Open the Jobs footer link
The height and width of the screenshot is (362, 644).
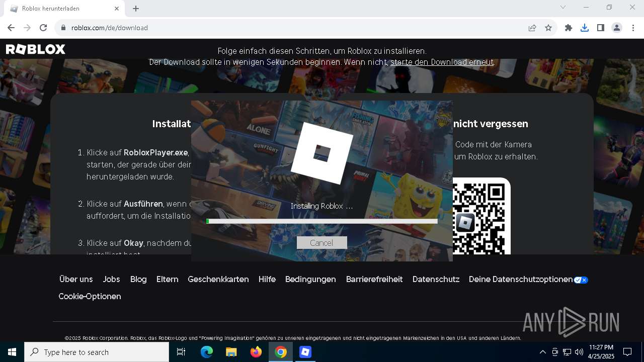pyautogui.click(x=111, y=279)
